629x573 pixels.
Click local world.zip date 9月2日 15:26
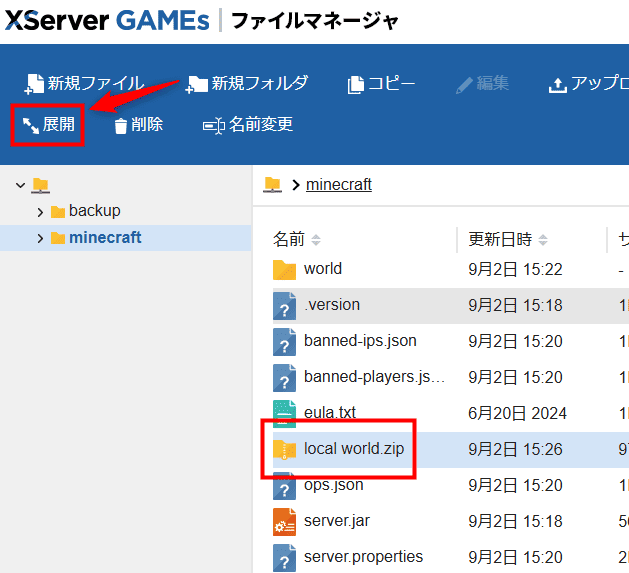pyautogui.click(x=515, y=449)
